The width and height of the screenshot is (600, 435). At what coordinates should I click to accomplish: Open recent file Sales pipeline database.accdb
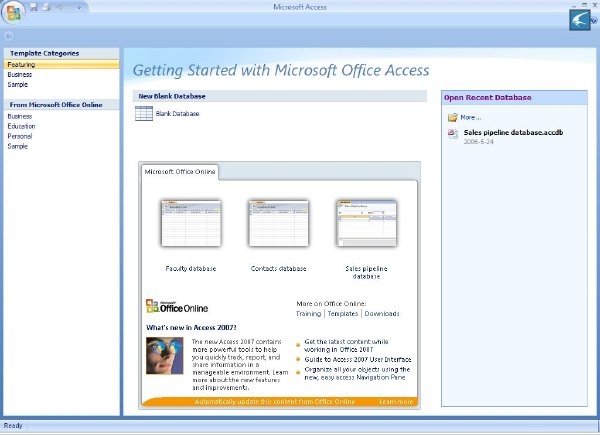(x=513, y=132)
